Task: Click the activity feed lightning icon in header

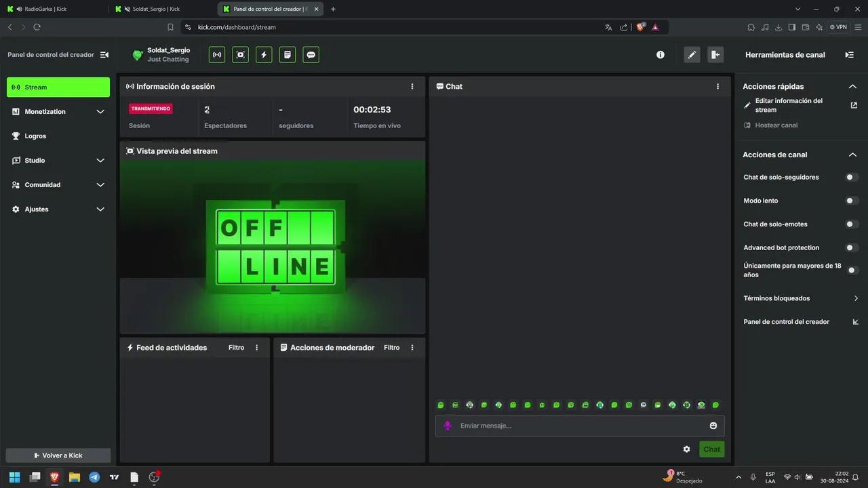Action: click(264, 55)
